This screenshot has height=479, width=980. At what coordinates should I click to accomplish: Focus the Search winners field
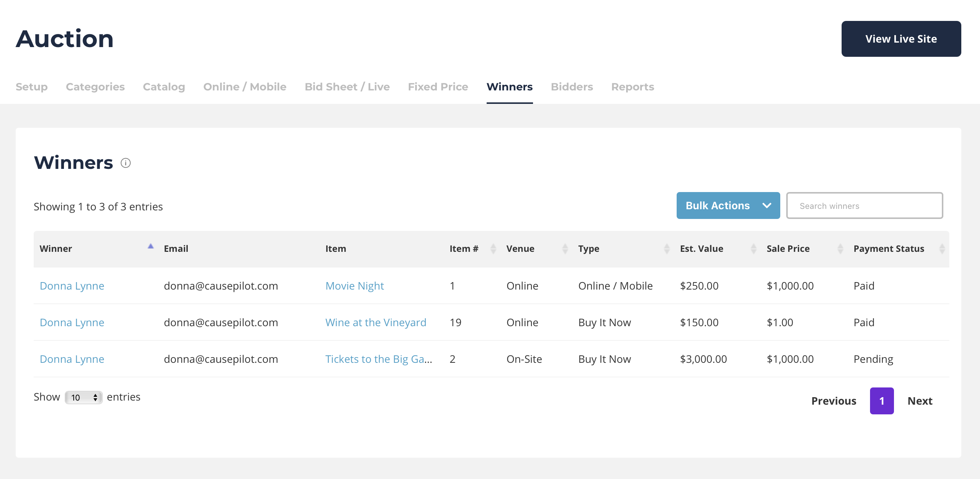[864, 205]
